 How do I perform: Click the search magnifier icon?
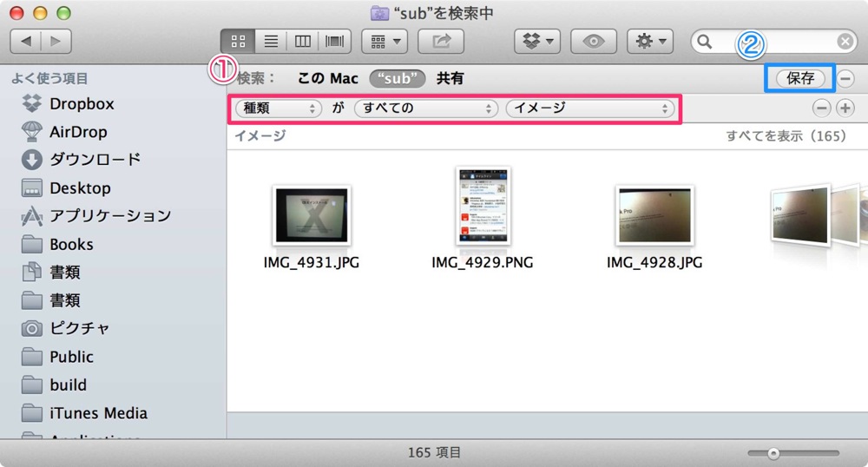pyautogui.click(x=704, y=42)
